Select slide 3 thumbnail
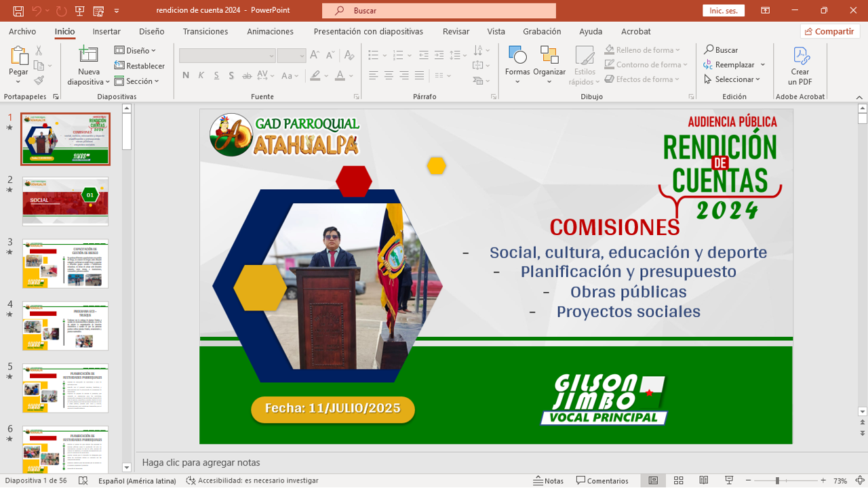The height and width of the screenshot is (488, 868). coord(65,264)
